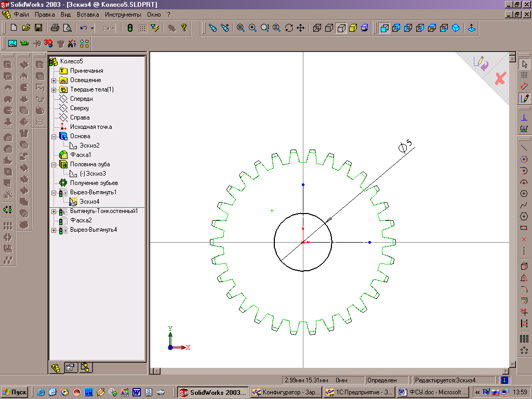Select the Zoom In magnifier icon

tap(252, 28)
